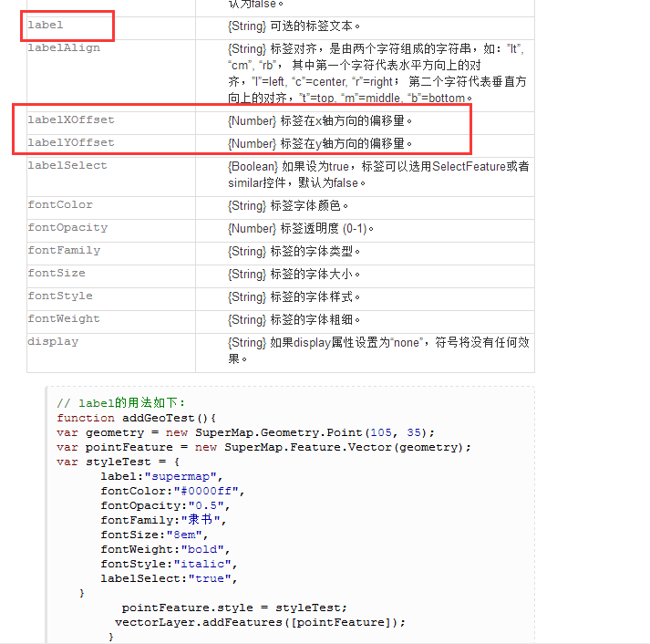Image resolution: width=650 pixels, height=644 pixels.
Task: Click the 'labelYOffset' property name
Action: coord(71,142)
